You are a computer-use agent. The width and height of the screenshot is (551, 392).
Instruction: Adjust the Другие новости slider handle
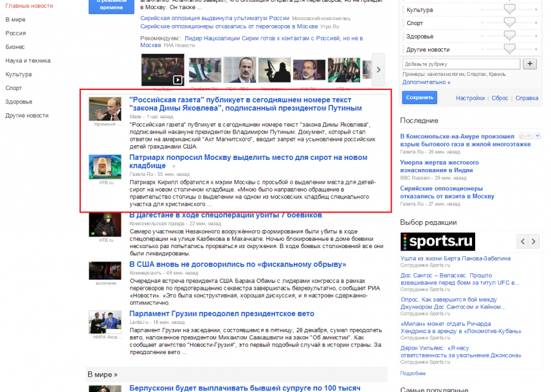[509, 49]
